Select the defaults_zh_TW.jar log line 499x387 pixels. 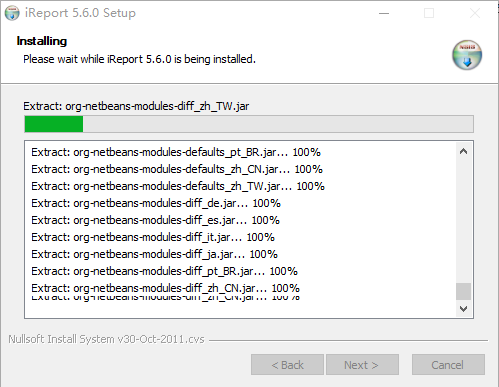point(178,186)
